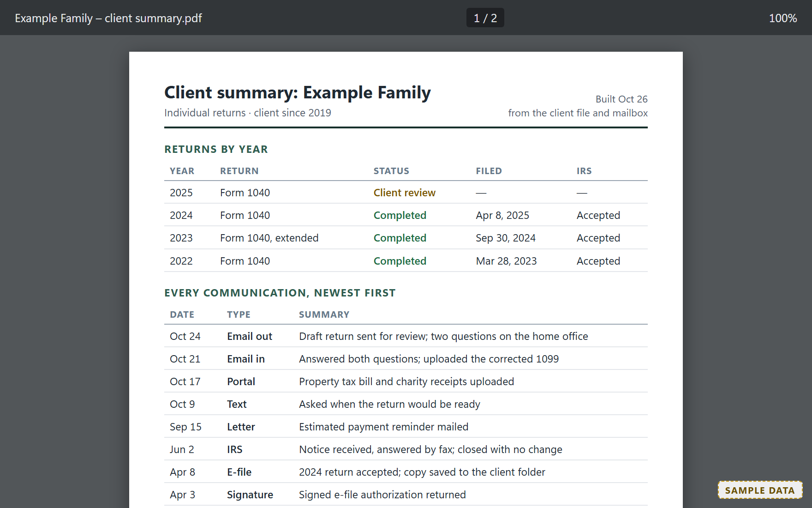812x508 pixels.
Task: Click 'Property tax bill and charity receipts uploaded'
Action: (406, 381)
